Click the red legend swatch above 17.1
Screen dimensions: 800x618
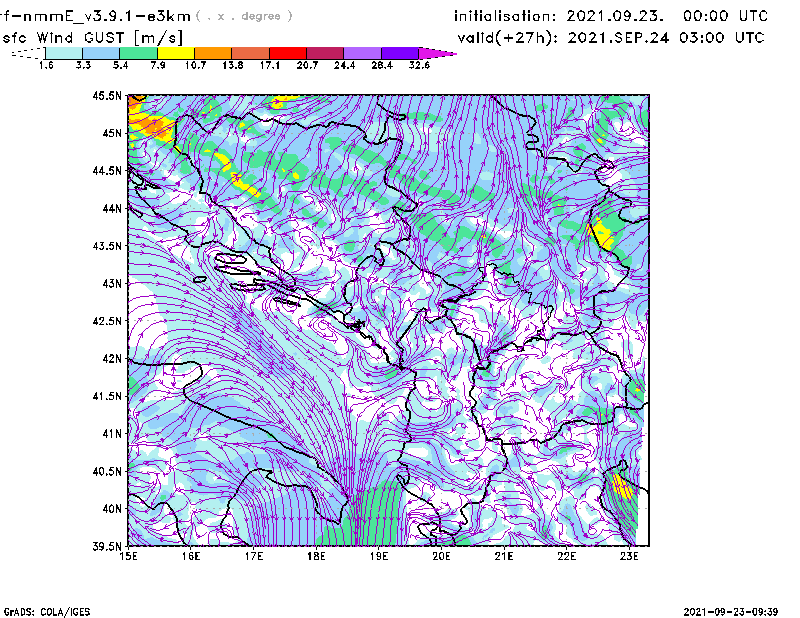pyautogui.click(x=288, y=53)
